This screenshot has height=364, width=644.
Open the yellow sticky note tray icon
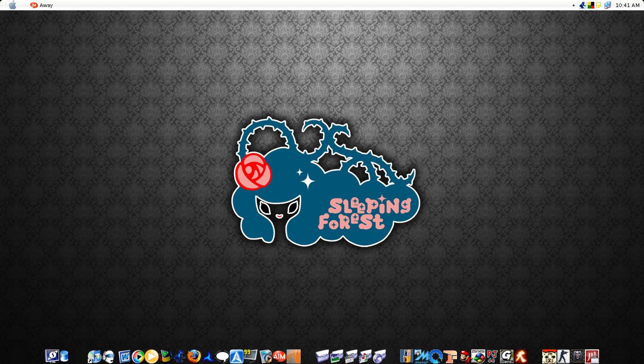tap(599, 5)
